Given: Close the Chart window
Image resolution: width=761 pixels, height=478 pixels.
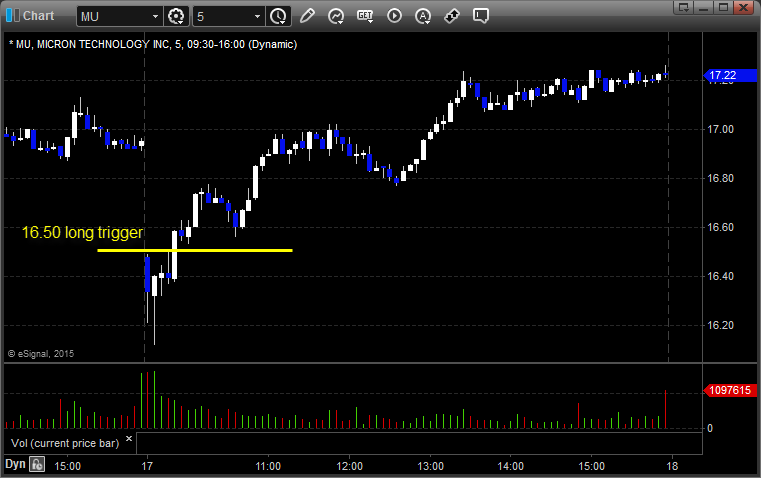Looking at the screenshot, I should (x=743, y=7).
